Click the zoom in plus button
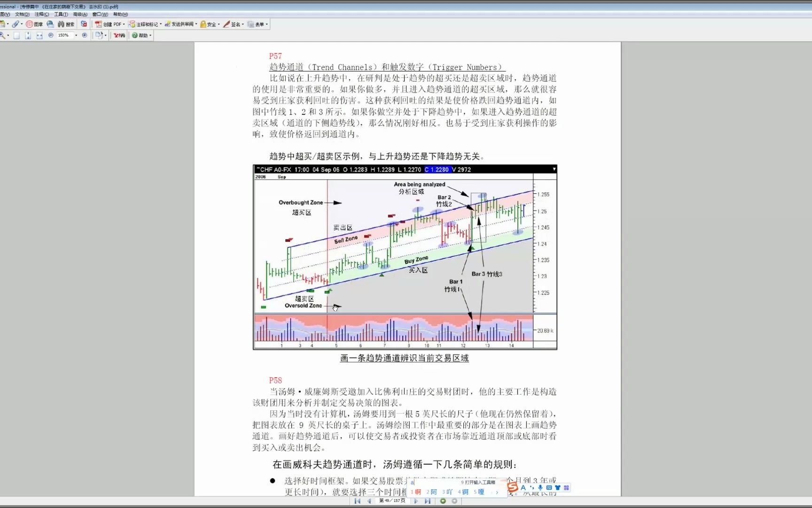 click(x=85, y=35)
